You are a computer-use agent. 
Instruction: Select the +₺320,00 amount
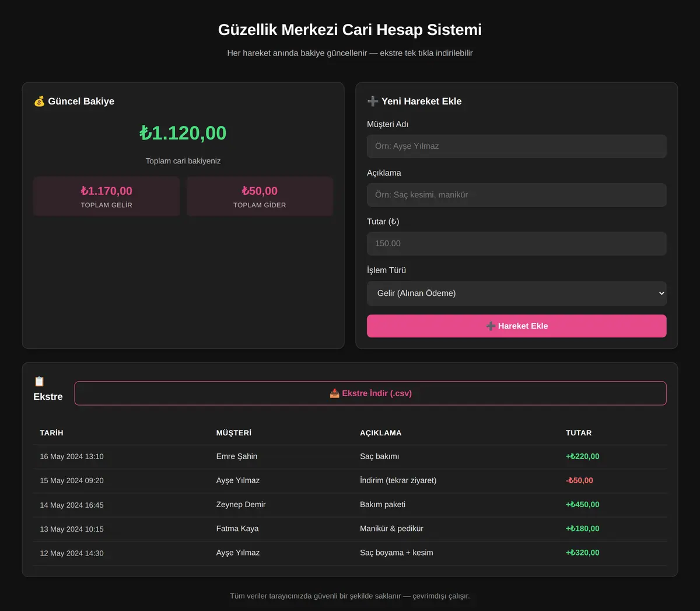[x=583, y=553]
